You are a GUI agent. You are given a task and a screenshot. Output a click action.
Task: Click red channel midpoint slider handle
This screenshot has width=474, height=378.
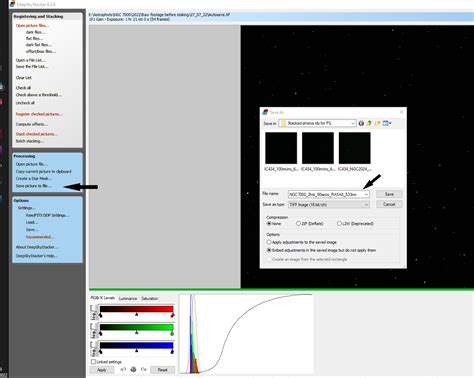[x=137, y=314]
